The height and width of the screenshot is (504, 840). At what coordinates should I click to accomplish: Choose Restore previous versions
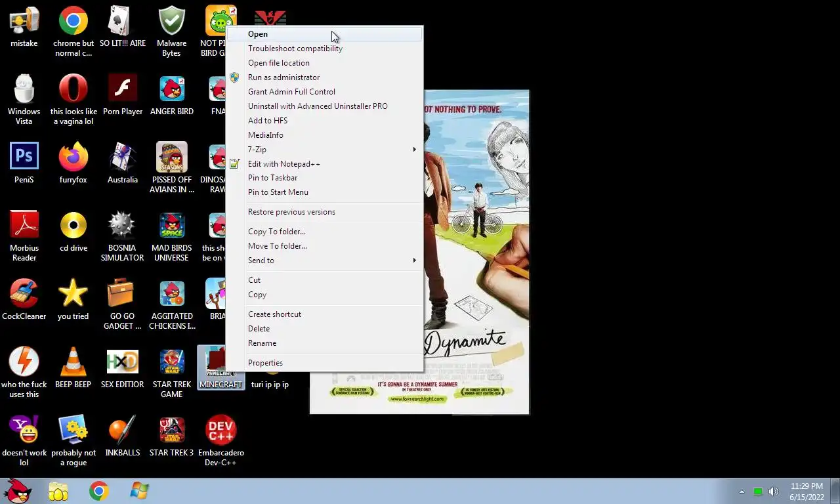point(324,212)
